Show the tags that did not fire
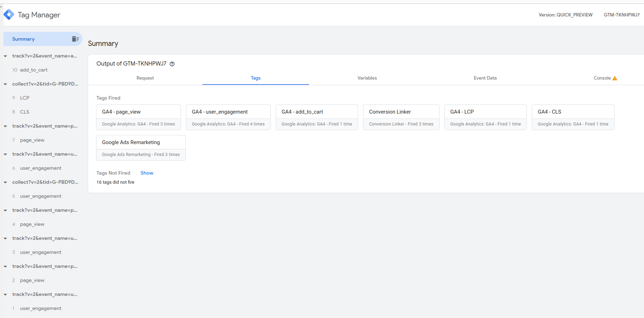 point(147,173)
